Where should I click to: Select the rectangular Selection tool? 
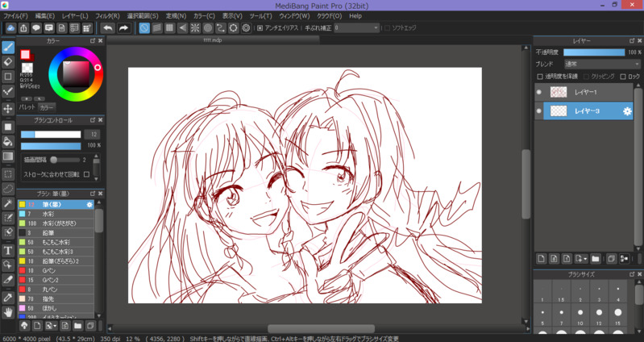click(8, 174)
